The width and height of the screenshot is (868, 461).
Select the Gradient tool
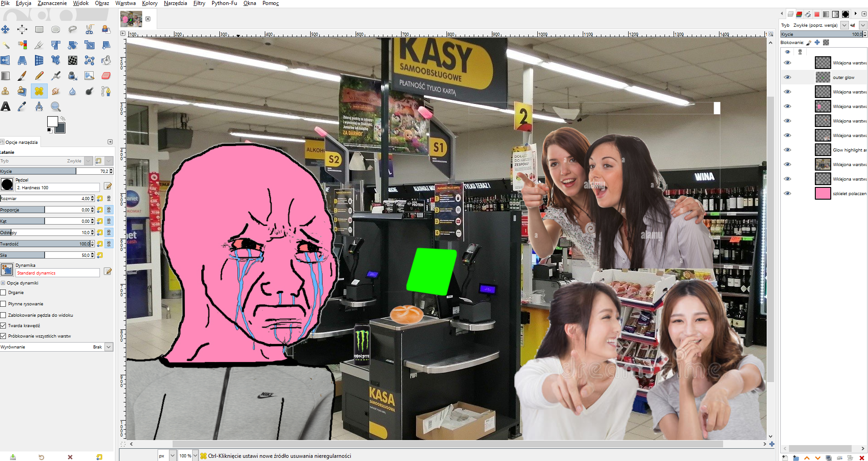pos(5,76)
